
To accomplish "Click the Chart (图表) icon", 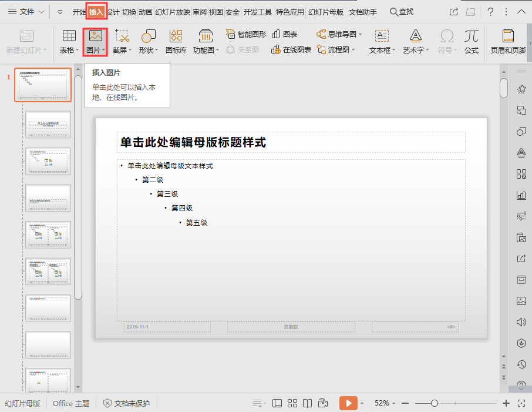I will click(x=285, y=35).
